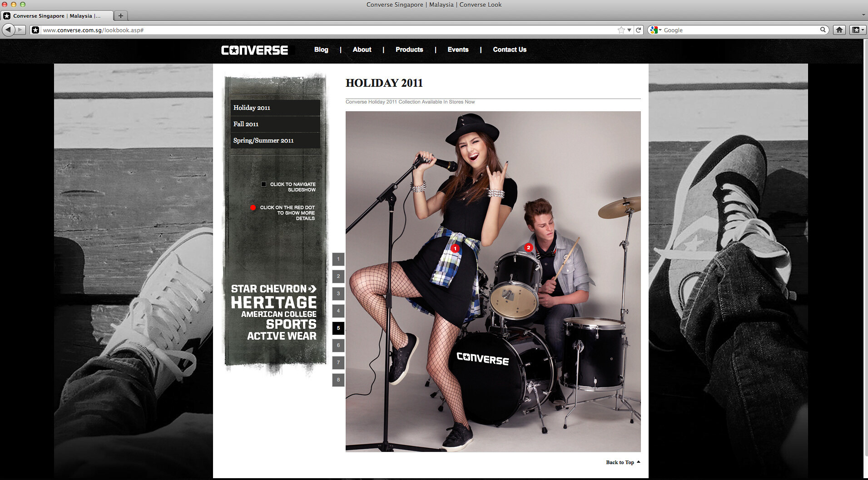Image resolution: width=868 pixels, height=480 pixels.
Task: Bookmark page with the star icon
Action: [621, 30]
